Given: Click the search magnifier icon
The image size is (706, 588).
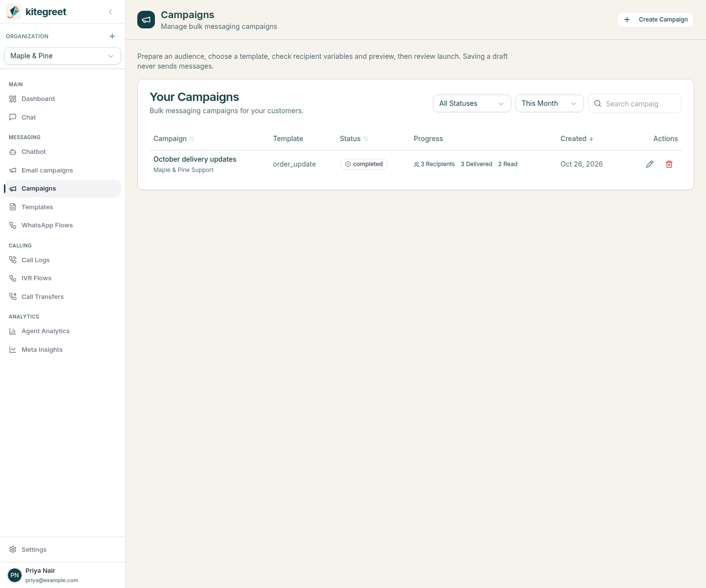Looking at the screenshot, I should click(598, 103).
